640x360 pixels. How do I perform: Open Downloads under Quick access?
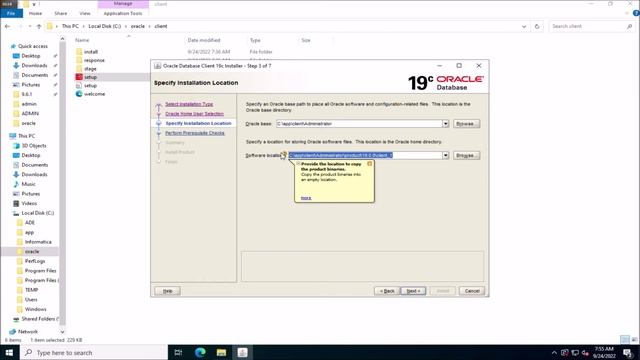point(34,65)
